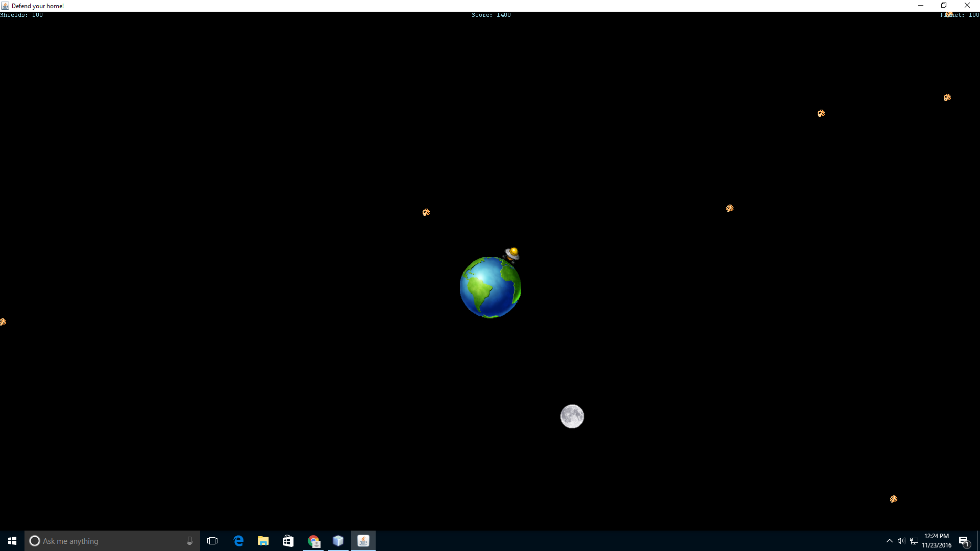
Task: Click the spaceship orbiting Earth
Action: (512, 254)
